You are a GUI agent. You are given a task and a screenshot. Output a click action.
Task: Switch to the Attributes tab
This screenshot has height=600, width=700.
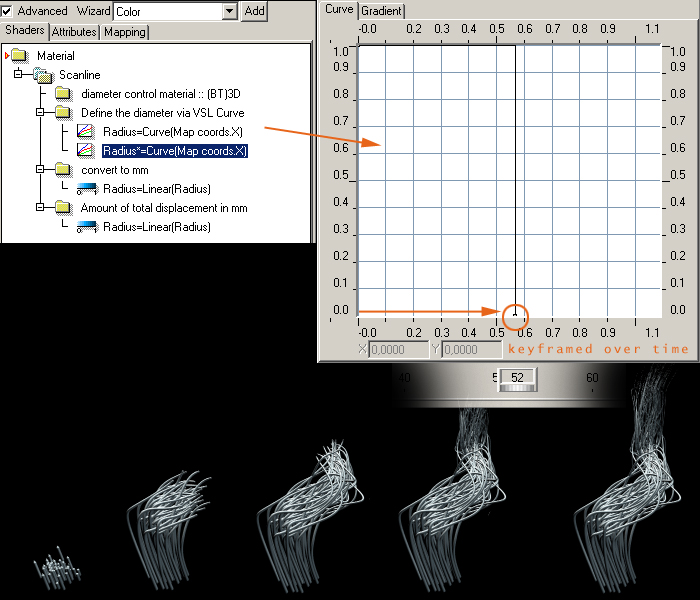coord(75,32)
